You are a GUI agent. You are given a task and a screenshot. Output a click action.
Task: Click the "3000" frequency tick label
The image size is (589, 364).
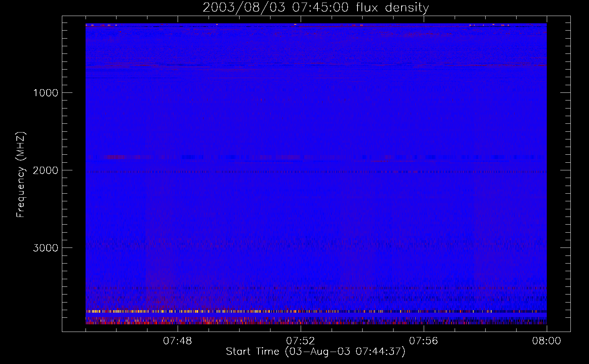46,248
